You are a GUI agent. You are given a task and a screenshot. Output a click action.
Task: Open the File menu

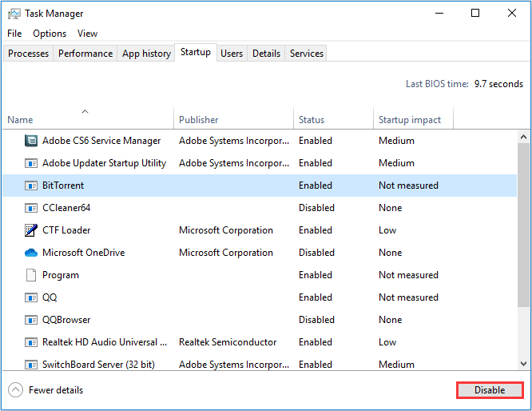[x=14, y=34]
